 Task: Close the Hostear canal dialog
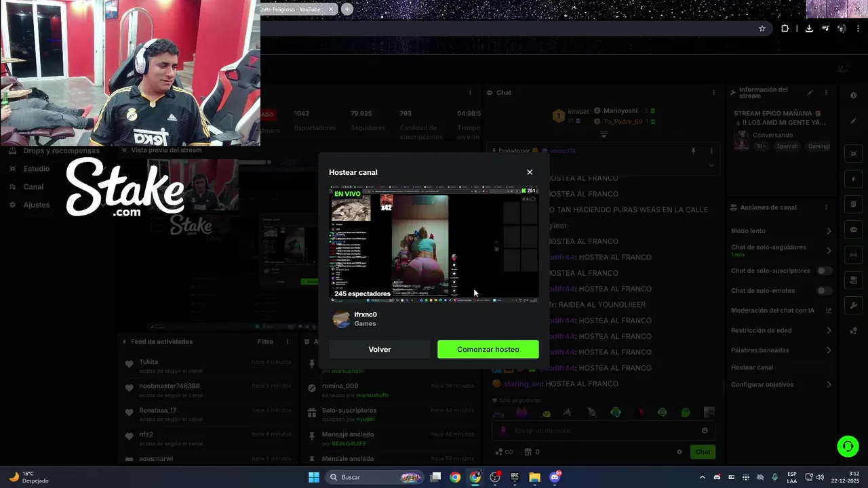[530, 172]
